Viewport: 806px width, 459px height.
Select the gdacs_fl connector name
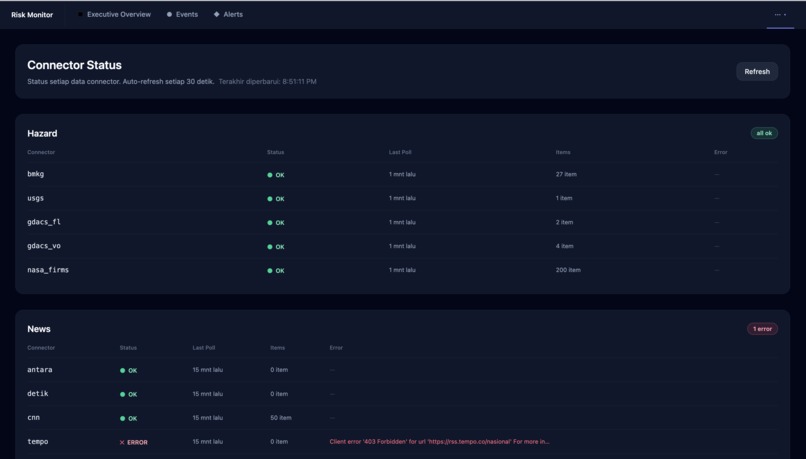tap(44, 222)
